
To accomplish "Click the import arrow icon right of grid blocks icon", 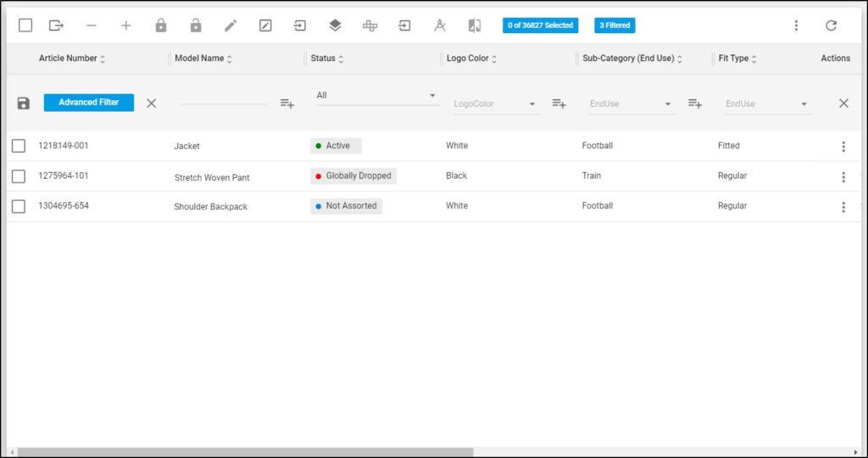I will point(404,25).
